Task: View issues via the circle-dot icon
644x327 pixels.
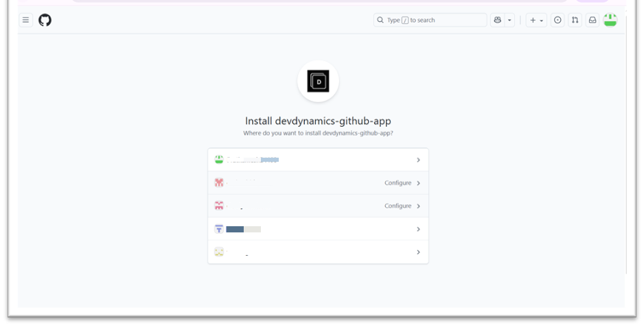Action: [557, 20]
